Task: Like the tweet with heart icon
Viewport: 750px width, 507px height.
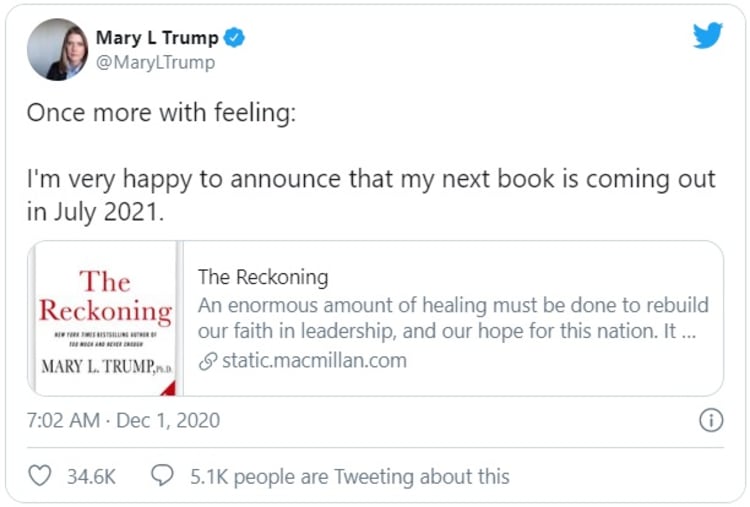Action: (40, 476)
